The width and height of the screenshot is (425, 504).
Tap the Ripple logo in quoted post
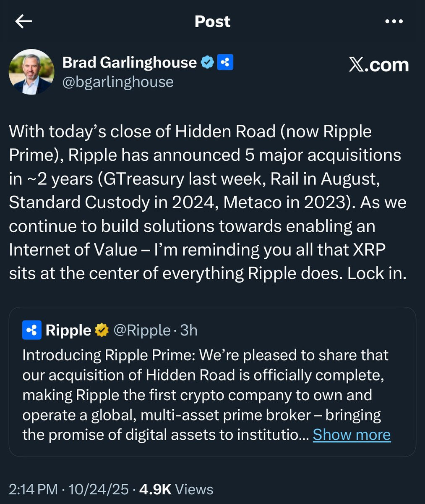[x=32, y=331]
